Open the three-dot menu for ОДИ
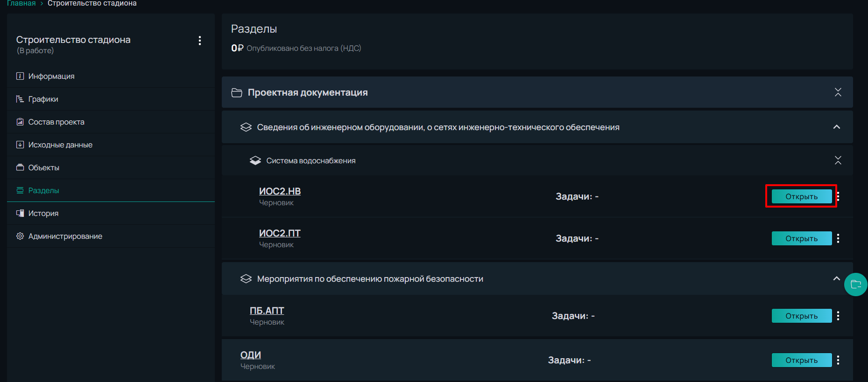This screenshot has height=382, width=868. [x=838, y=360]
